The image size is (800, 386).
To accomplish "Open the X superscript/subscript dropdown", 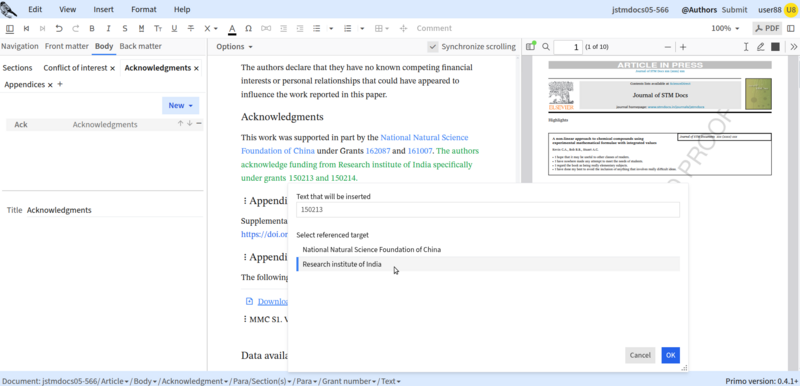I will [211, 29].
